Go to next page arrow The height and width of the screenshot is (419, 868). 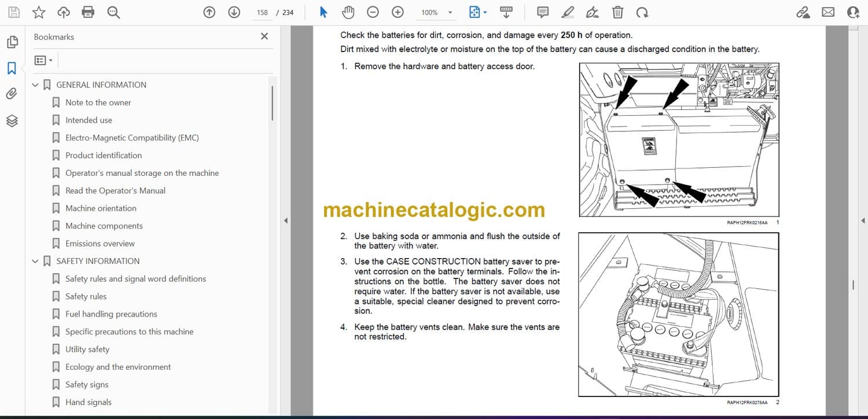click(234, 12)
